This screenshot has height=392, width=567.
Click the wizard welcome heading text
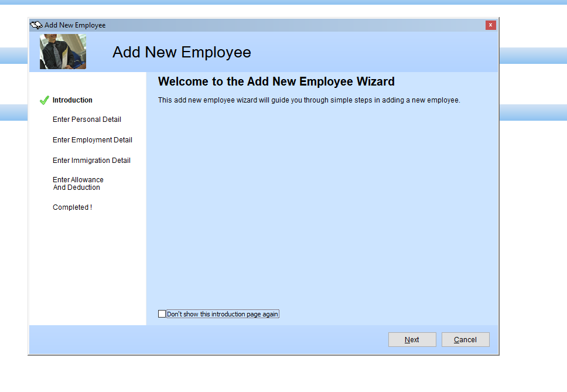click(x=275, y=81)
